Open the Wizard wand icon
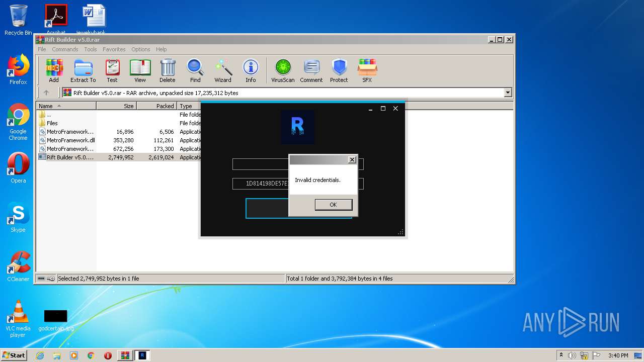This screenshot has height=362, width=644. 223,71
